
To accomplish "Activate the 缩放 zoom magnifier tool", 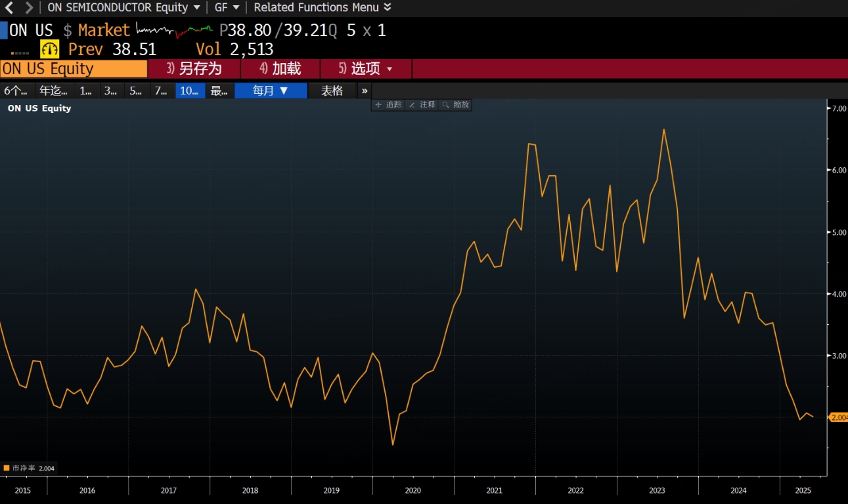I will [455, 105].
